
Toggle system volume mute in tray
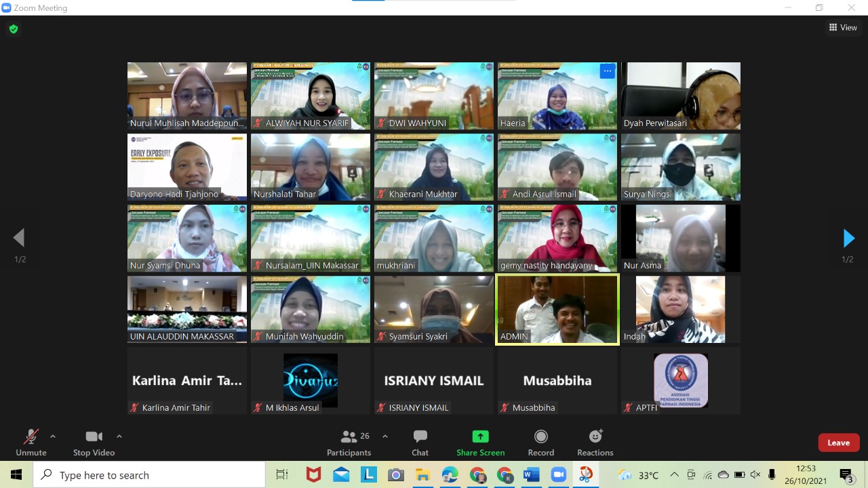[755, 475]
